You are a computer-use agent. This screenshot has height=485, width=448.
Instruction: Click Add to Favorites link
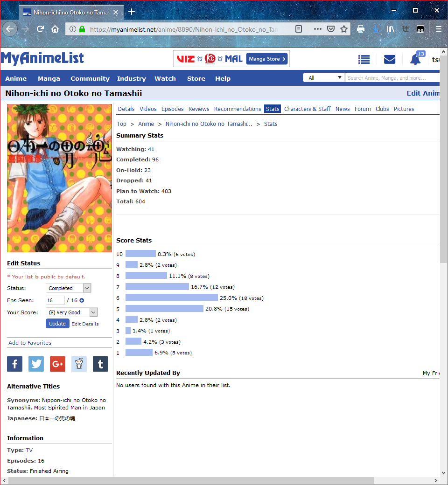point(30,343)
